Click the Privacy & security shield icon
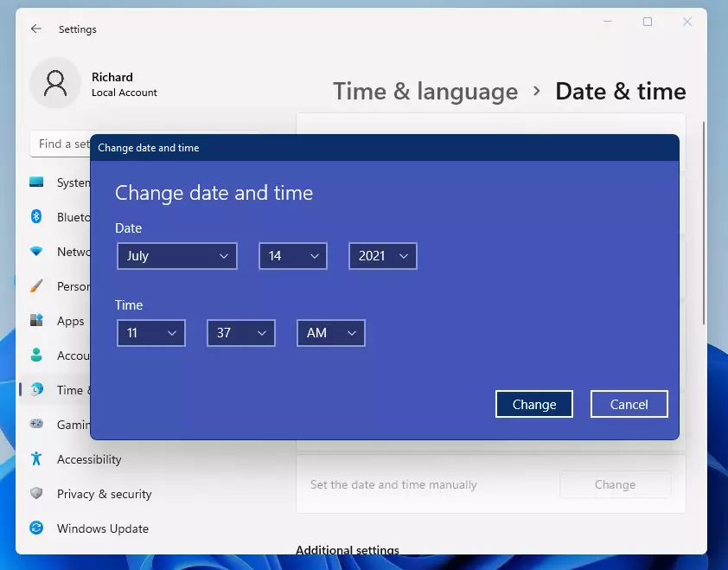The height and width of the screenshot is (570, 728). pyautogui.click(x=36, y=493)
